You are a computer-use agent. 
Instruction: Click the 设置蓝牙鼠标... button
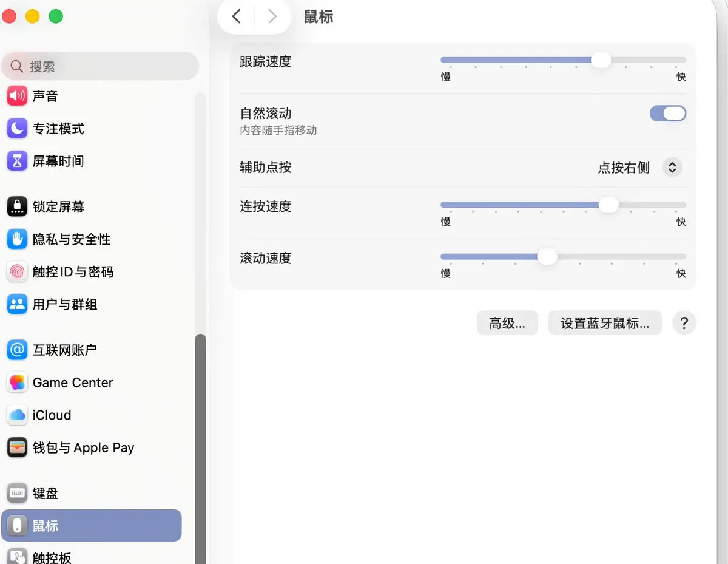(x=605, y=323)
